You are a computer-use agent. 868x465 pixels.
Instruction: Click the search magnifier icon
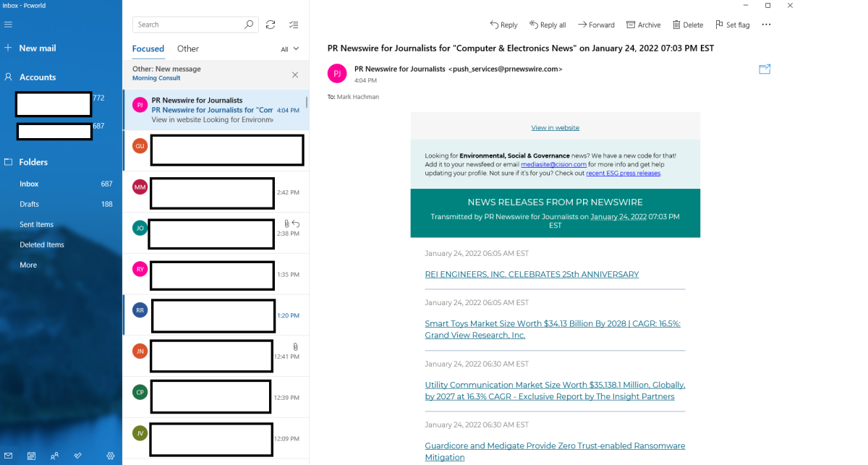coord(249,25)
